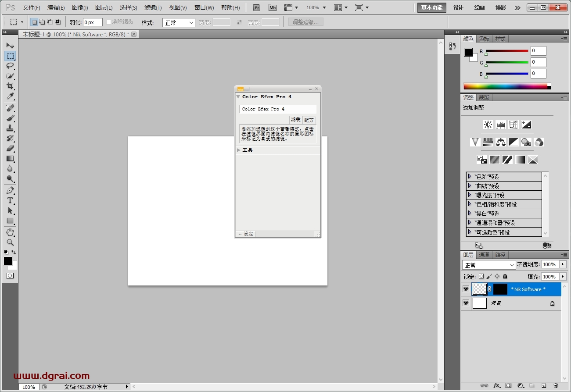Select the Clone Stamp tool
Image resolution: width=571 pixels, height=392 pixels.
10,128
